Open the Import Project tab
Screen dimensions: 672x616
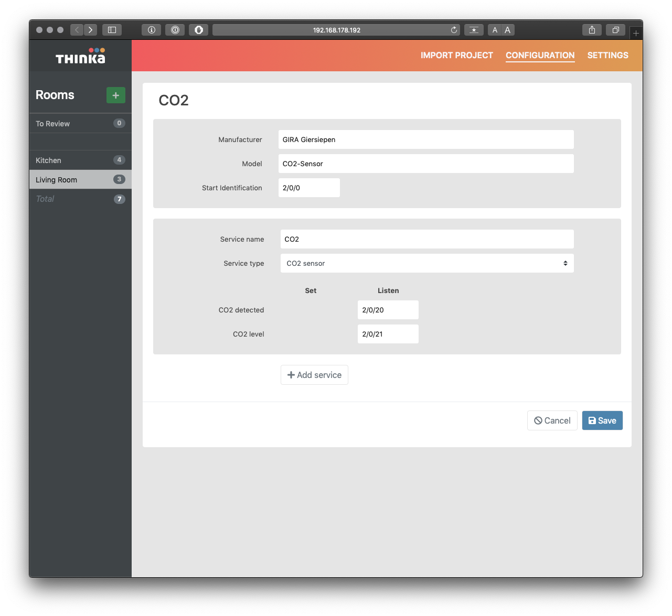click(x=456, y=55)
